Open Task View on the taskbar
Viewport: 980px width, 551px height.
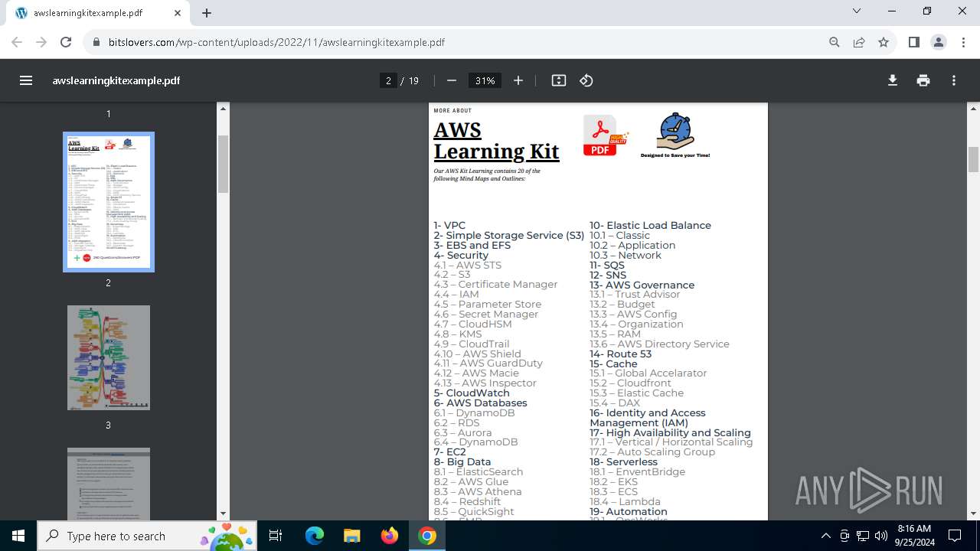point(276,536)
